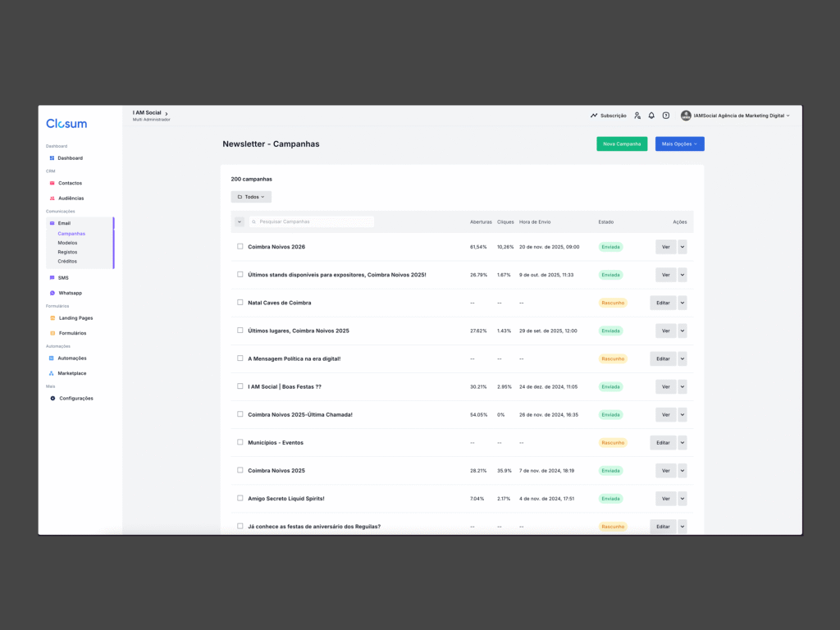The image size is (840, 630).
Task: Click the Marketplace icon in sidebar
Action: coord(52,373)
